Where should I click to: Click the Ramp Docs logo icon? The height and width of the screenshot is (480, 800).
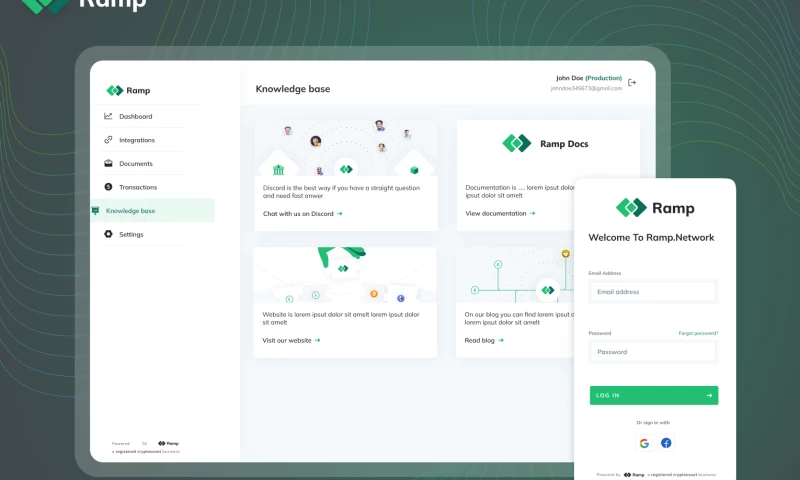point(517,143)
